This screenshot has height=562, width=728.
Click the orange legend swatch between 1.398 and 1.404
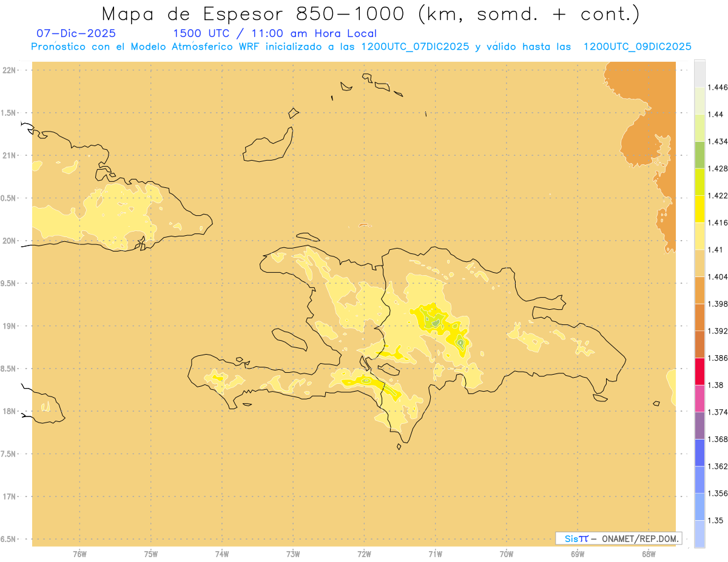coord(699,290)
